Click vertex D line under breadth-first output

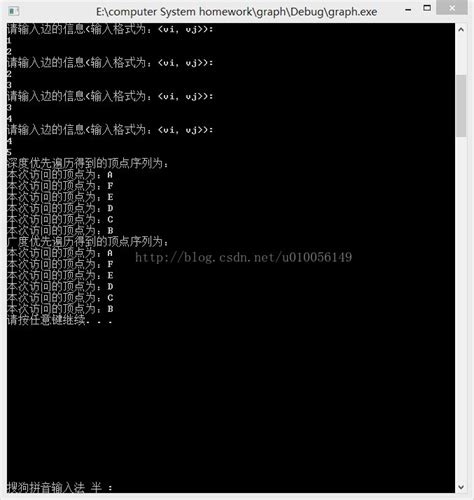pos(60,287)
